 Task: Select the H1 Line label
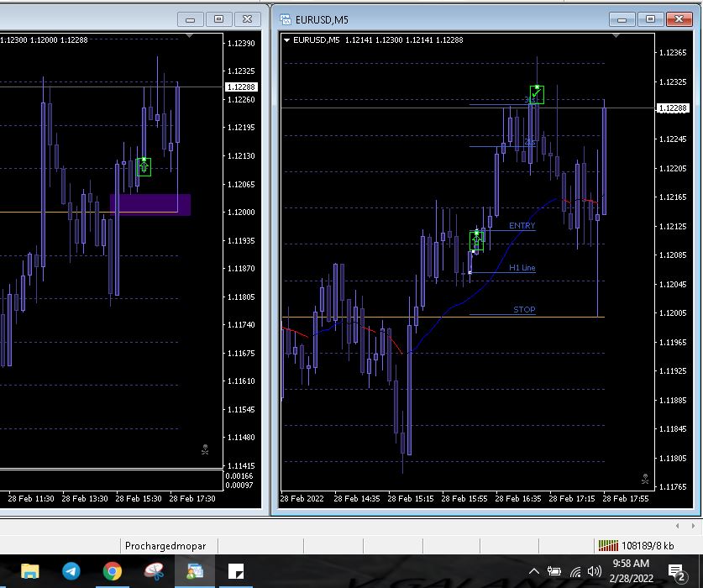(x=522, y=268)
